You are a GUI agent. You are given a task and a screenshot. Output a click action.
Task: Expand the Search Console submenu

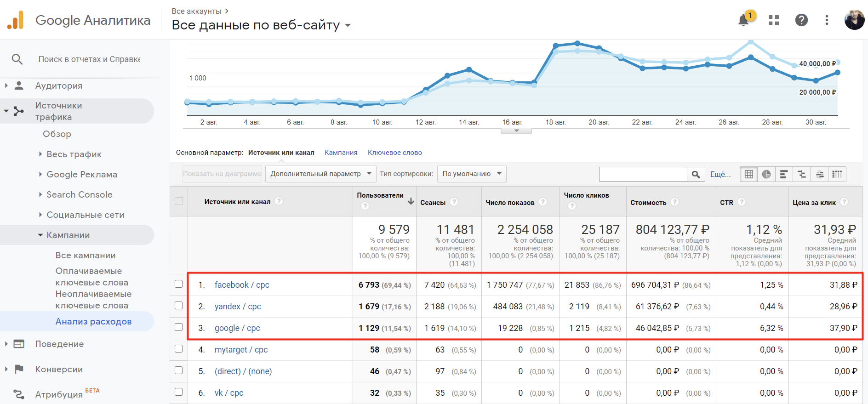click(40, 194)
